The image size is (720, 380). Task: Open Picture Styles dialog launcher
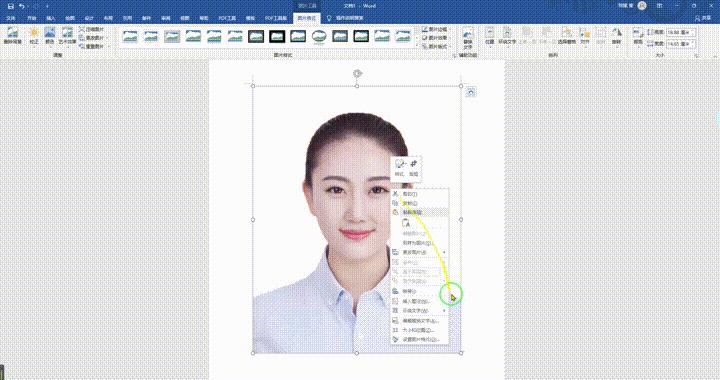click(x=455, y=56)
